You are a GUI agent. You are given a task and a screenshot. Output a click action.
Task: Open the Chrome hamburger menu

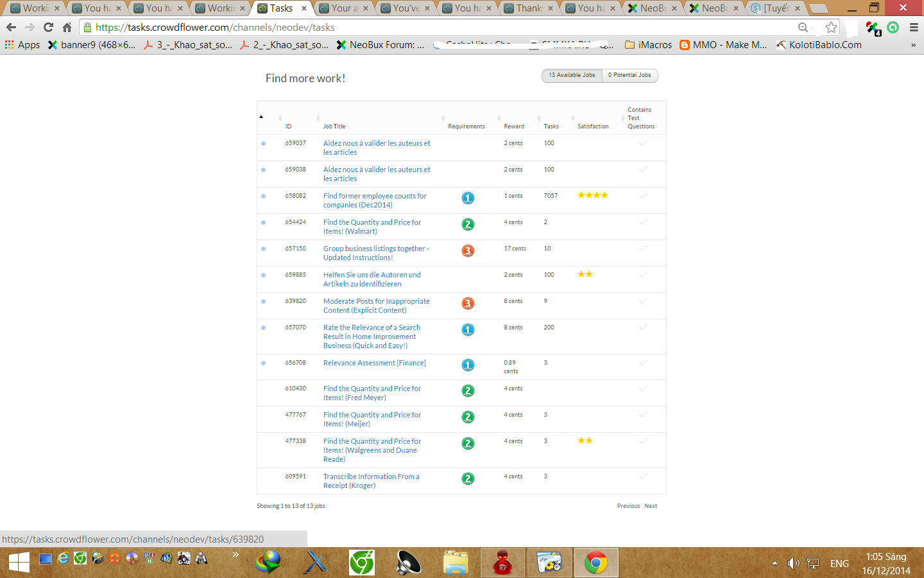point(914,28)
